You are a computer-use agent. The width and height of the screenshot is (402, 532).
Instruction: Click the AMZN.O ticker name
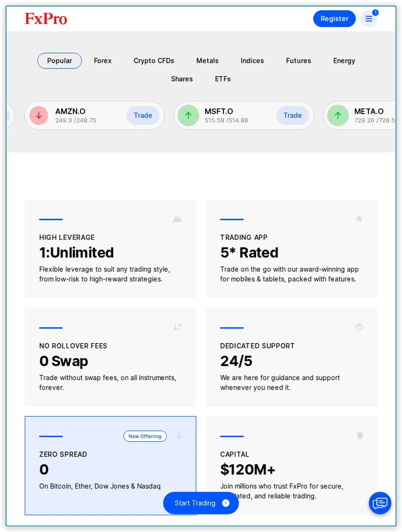click(x=70, y=111)
